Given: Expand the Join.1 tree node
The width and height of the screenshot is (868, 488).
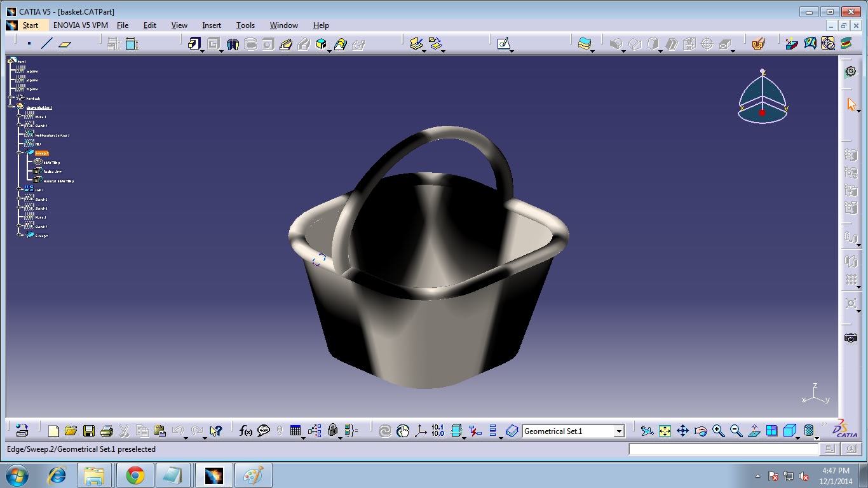Looking at the screenshot, I should click(x=20, y=189).
